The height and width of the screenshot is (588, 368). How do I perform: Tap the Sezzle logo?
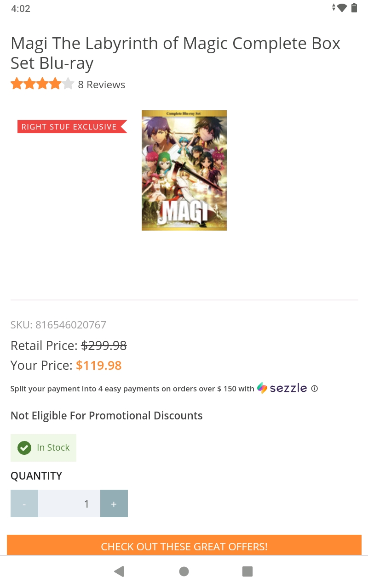[282, 388]
